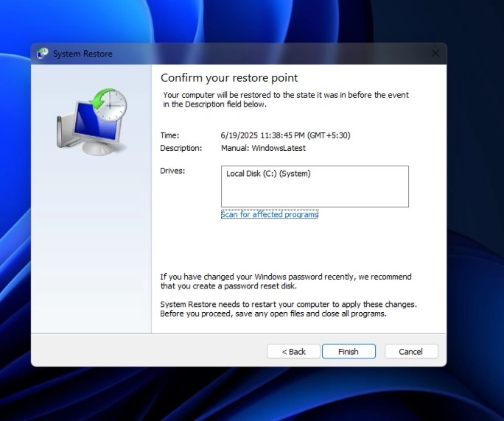
Task: Click the Time: field label
Action: tap(169, 135)
